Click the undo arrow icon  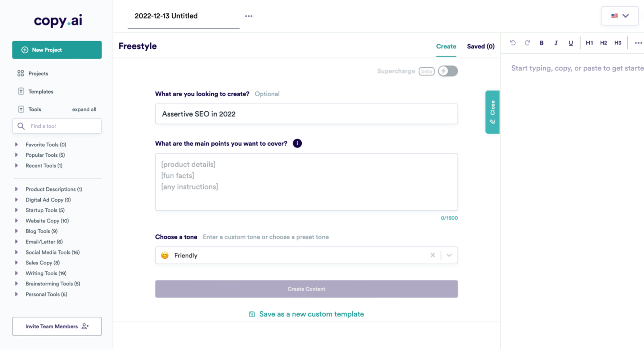point(513,43)
